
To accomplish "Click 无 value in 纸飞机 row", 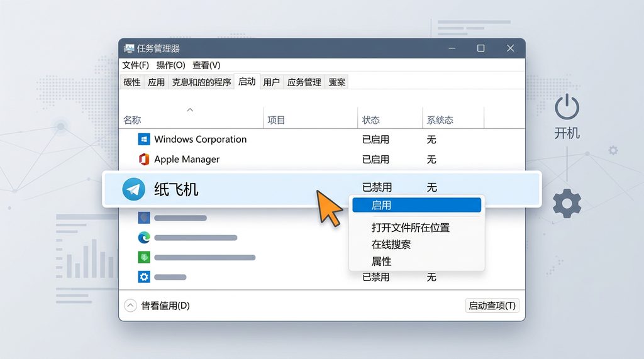I will pos(431,187).
